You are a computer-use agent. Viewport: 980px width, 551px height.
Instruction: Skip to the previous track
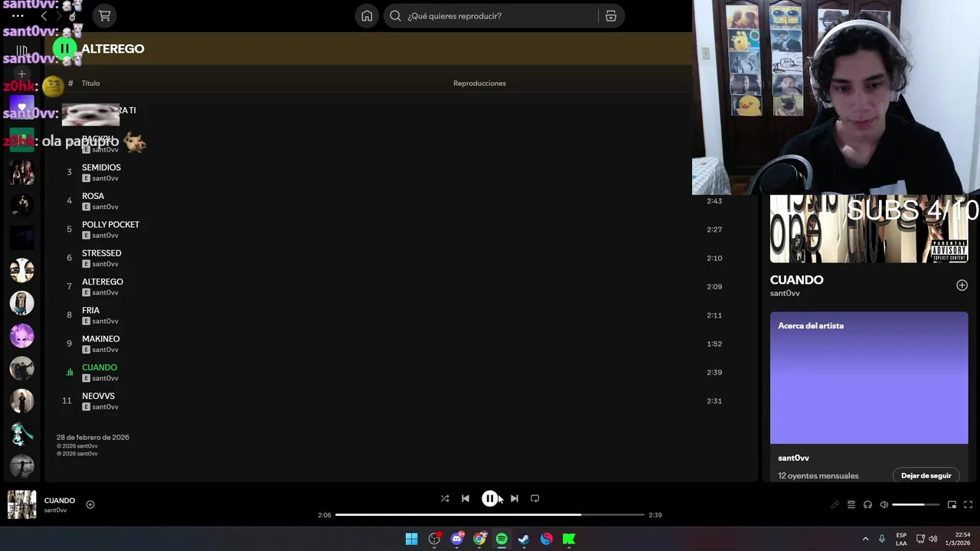tap(465, 498)
